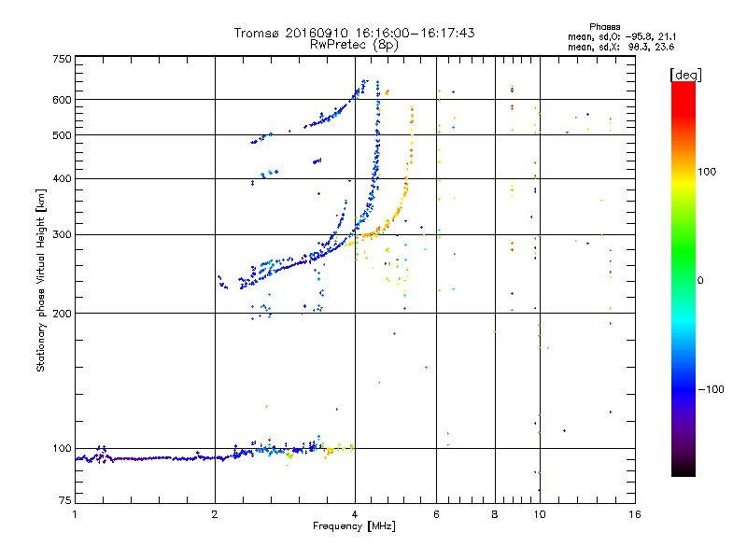
Task: Click the colorbar tick label '100'
Action: point(707,172)
